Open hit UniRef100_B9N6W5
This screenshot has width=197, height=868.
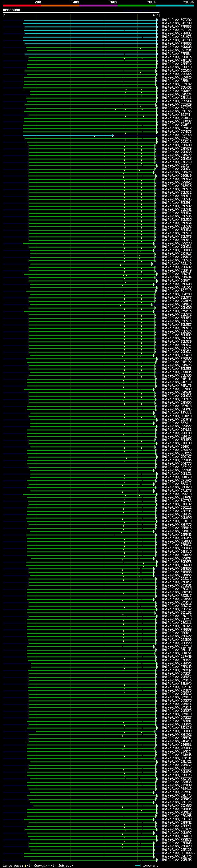(177, 47)
